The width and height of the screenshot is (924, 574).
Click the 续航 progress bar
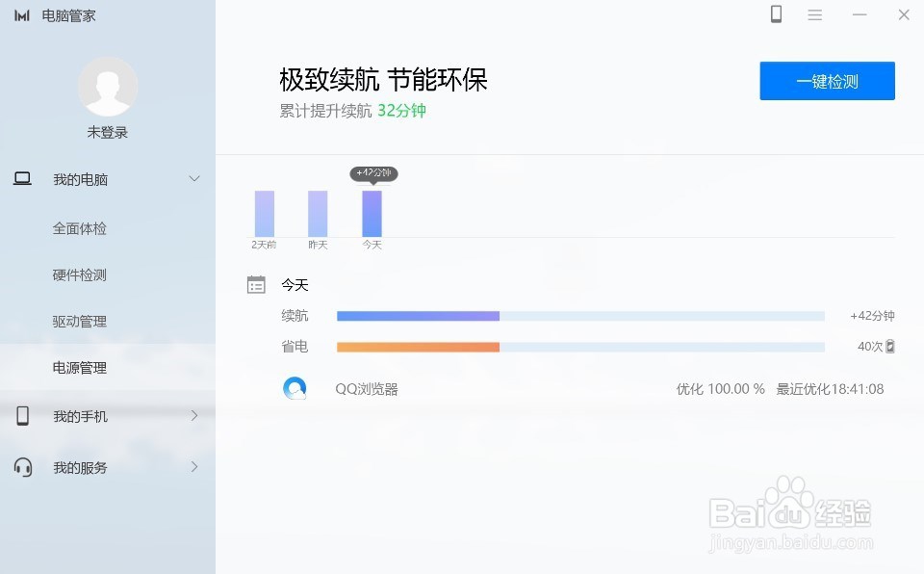tap(577, 315)
